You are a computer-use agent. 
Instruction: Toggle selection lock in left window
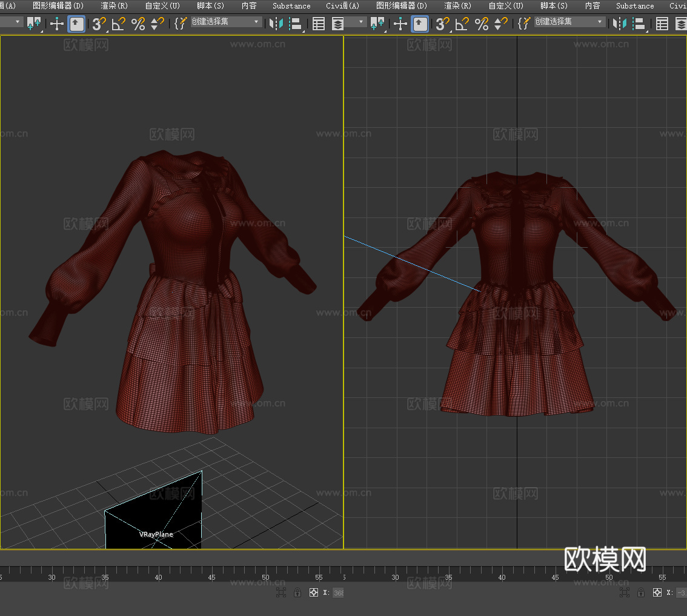point(297,592)
